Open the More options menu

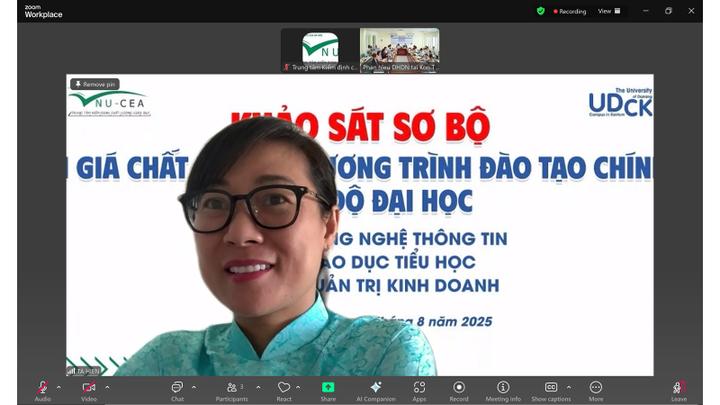pos(596,390)
